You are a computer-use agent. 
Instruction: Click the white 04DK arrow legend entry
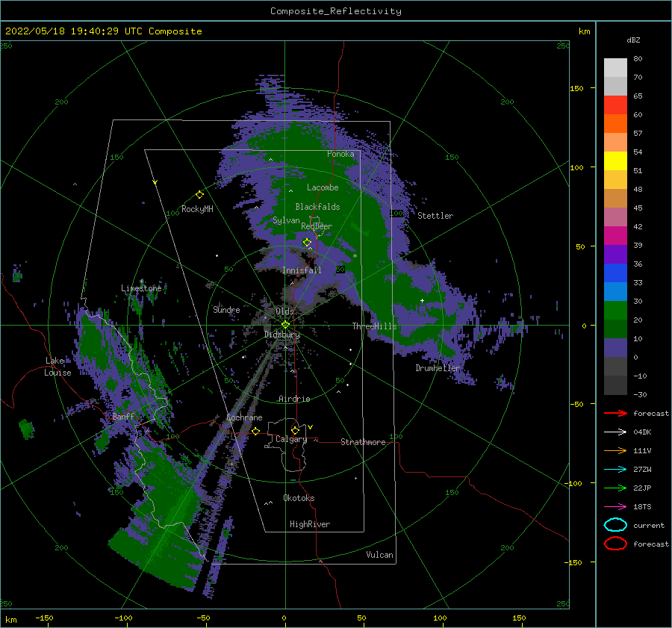pyautogui.click(x=615, y=432)
